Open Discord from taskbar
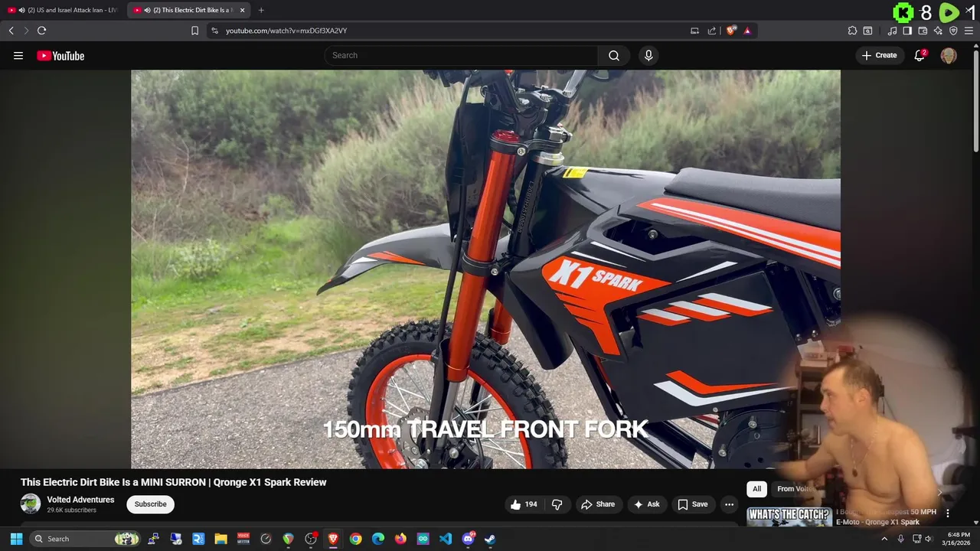The image size is (980, 551). click(x=468, y=539)
